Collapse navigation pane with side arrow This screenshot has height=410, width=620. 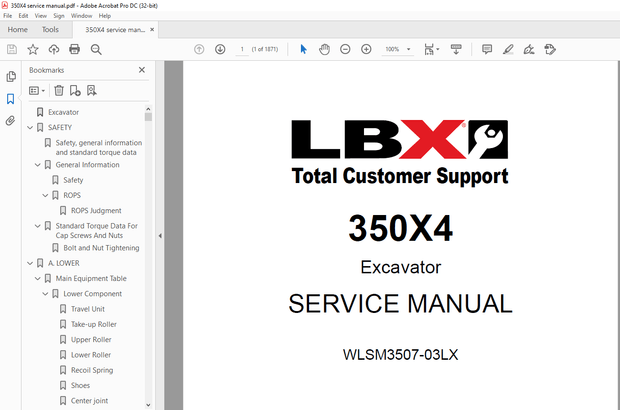pos(160,236)
